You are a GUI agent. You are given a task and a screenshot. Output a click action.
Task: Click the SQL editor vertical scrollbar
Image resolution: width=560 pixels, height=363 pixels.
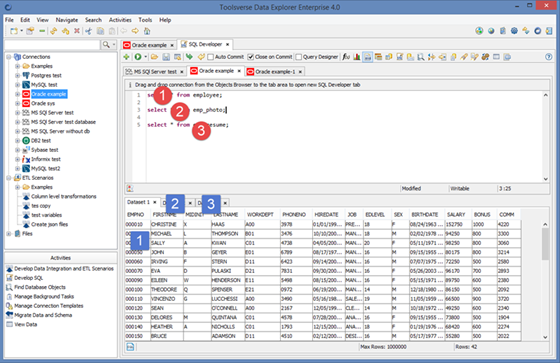[545, 136]
